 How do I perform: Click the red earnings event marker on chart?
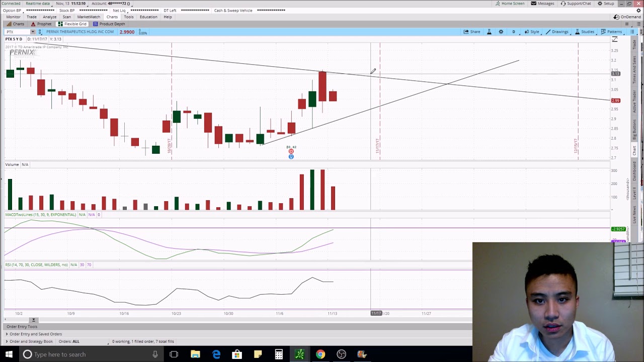pyautogui.click(x=291, y=151)
